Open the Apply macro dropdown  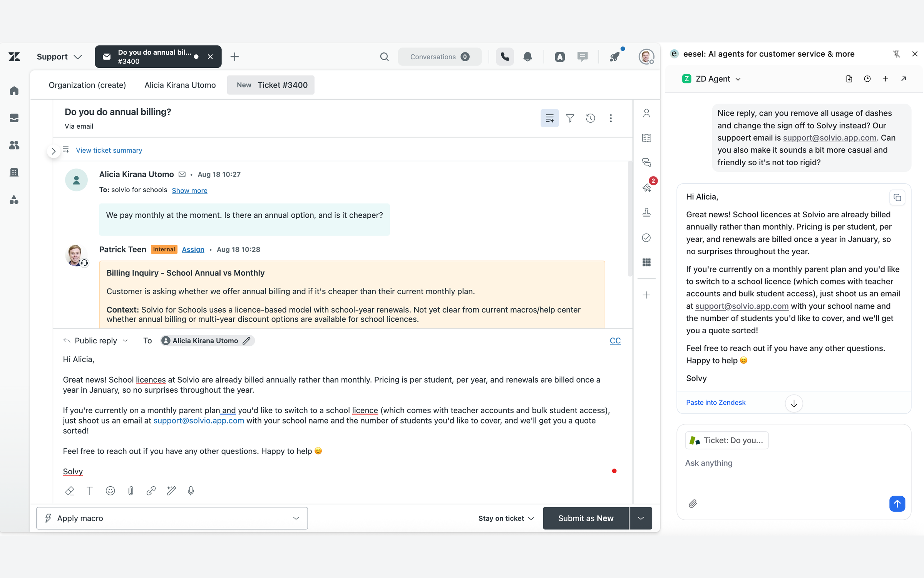(172, 518)
